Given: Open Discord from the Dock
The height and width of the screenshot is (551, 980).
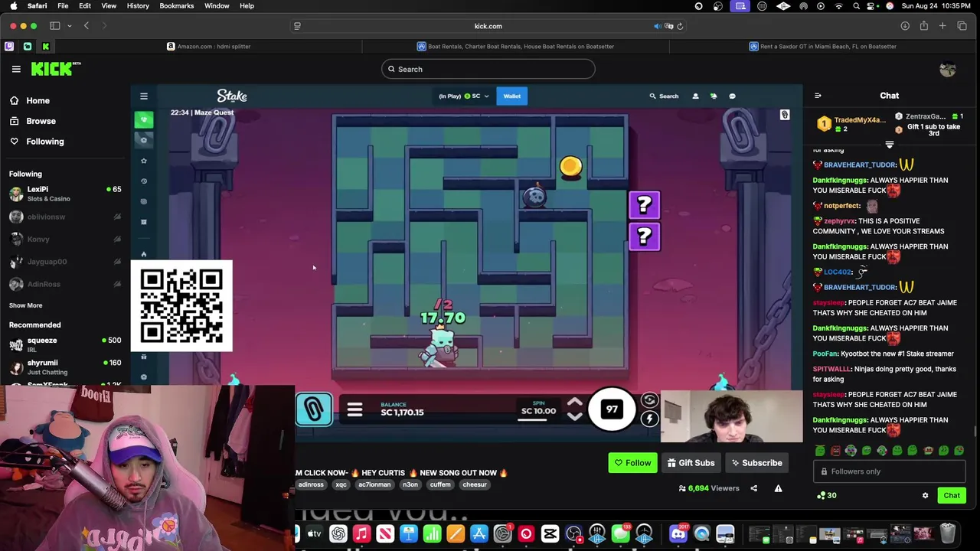Looking at the screenshot, I should coord(678,533).
